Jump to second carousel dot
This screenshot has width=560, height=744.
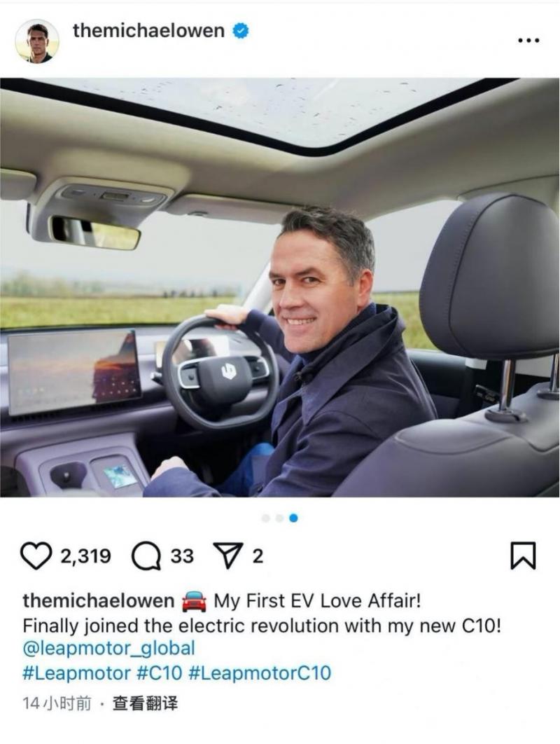pyautogui.click(x=280, y=518)
